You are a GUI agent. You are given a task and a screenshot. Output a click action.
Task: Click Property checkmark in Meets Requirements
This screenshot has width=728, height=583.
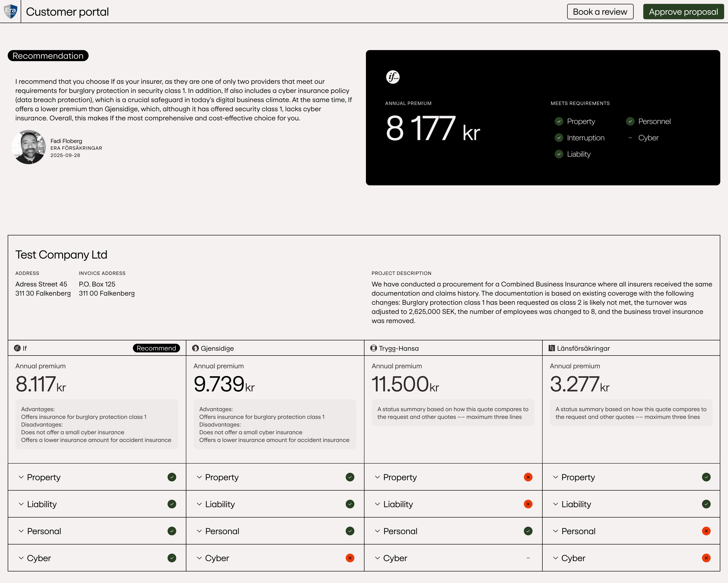(559, 121)
